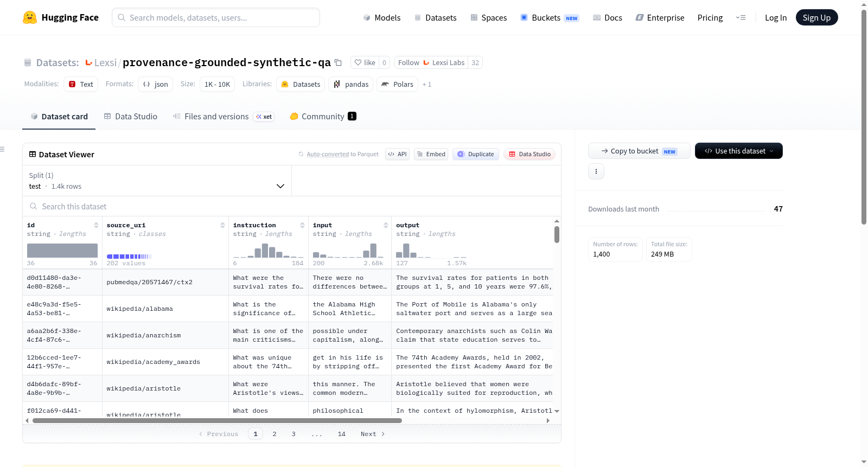Click Next page in pagination
Image resolution: width=868 pixels, height=467 pixels.
point(373,434)
